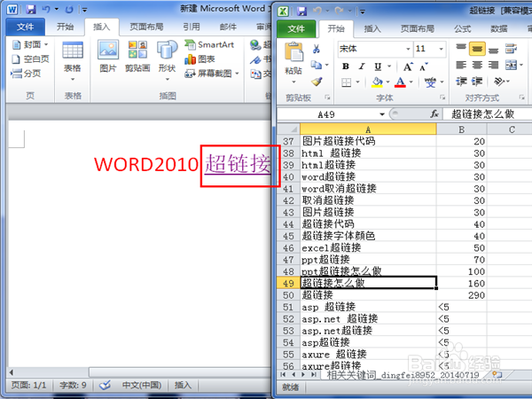
Task: Select column A header in Excel
Action: click(368, 129)
